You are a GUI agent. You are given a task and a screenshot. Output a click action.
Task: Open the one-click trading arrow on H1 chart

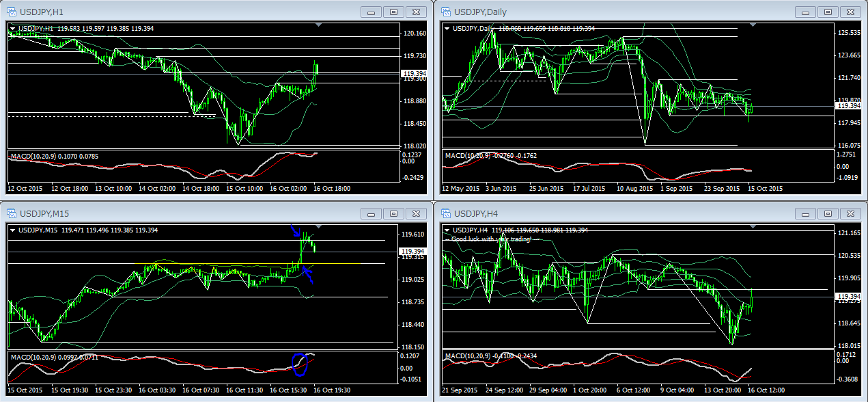(13, 28)
